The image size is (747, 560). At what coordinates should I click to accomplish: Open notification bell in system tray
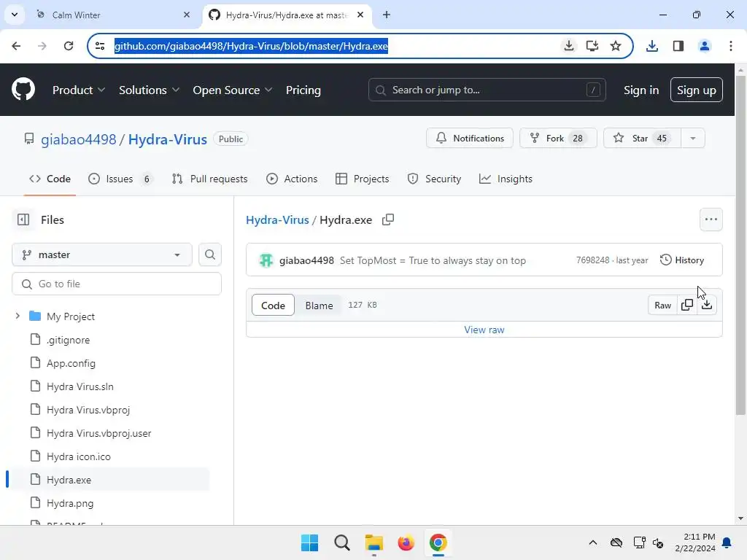coord(727,542)
